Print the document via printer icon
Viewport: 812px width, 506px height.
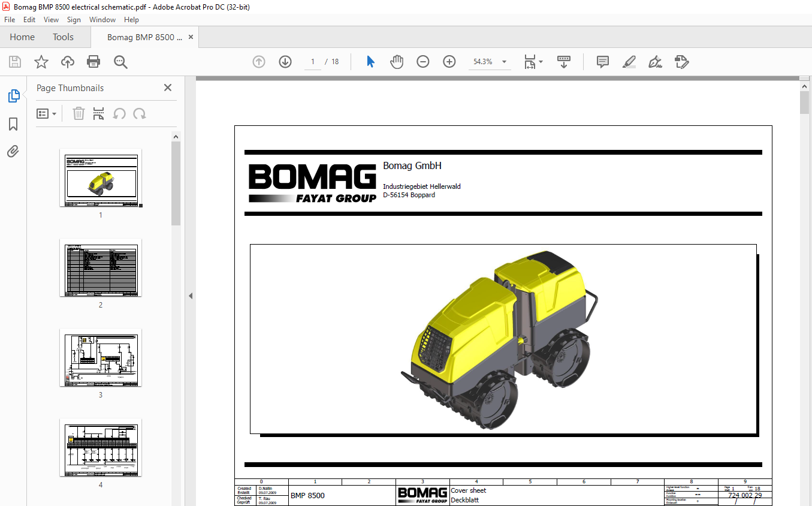tap(93, 62)
